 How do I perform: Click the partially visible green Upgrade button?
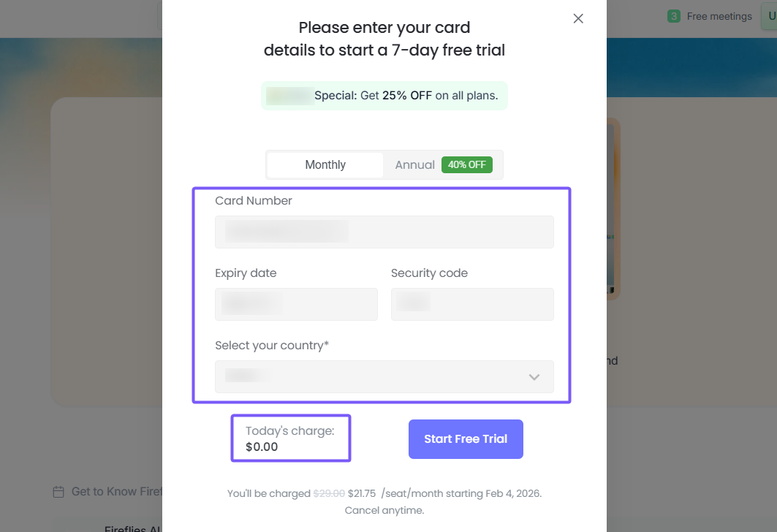[x=769, y=16]
